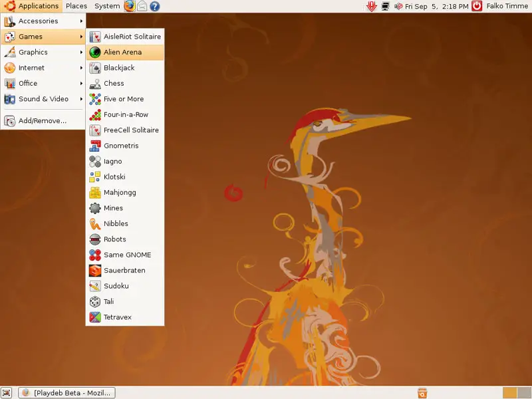Open the System menu

(107, 6)
